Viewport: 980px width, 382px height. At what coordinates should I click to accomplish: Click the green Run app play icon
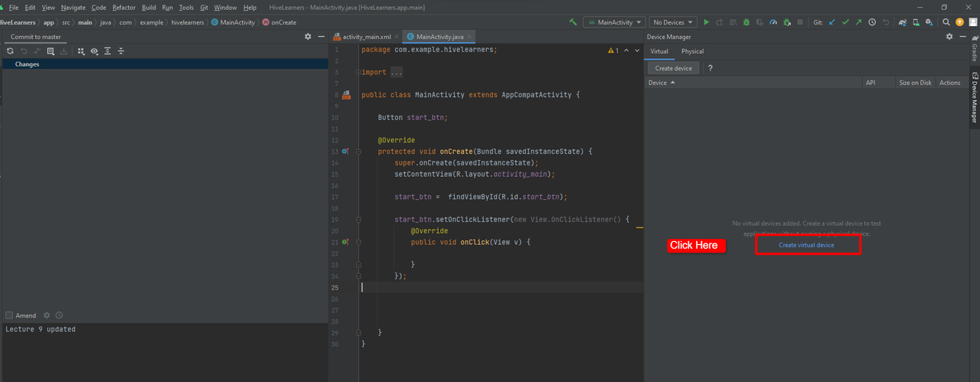(x=706, y=22)
